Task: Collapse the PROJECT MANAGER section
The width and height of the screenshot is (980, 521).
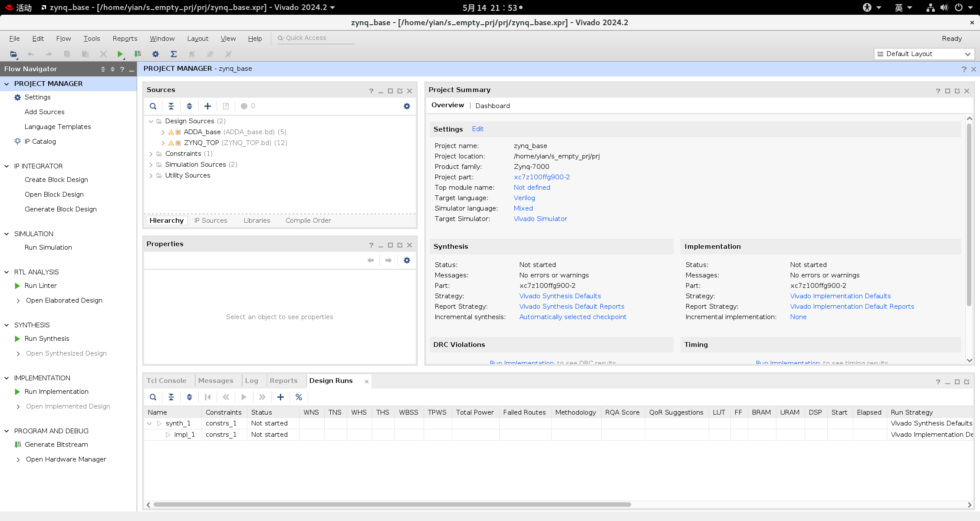Action: click(x=7, y=84)
